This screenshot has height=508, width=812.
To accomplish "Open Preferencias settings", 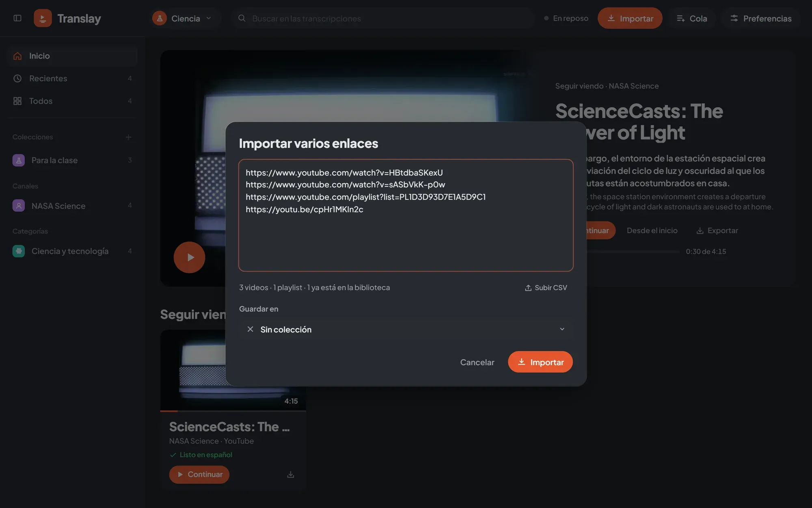I will 760,18.
